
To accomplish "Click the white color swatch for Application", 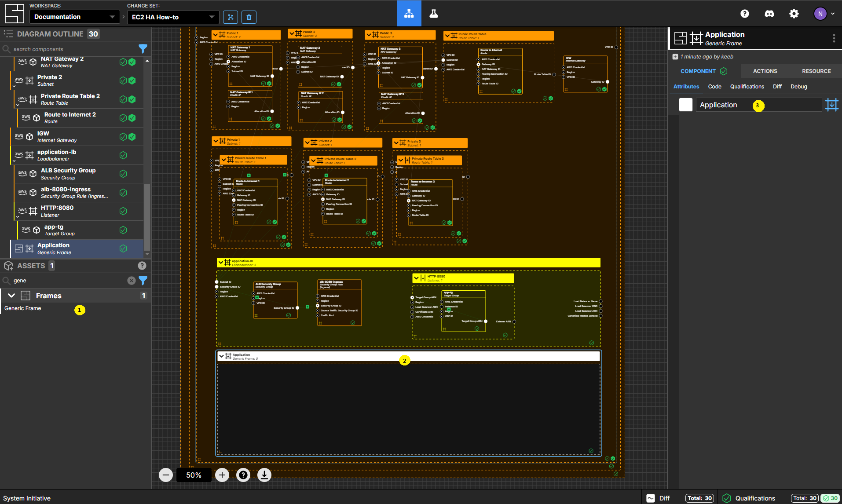I will (686, 105).
